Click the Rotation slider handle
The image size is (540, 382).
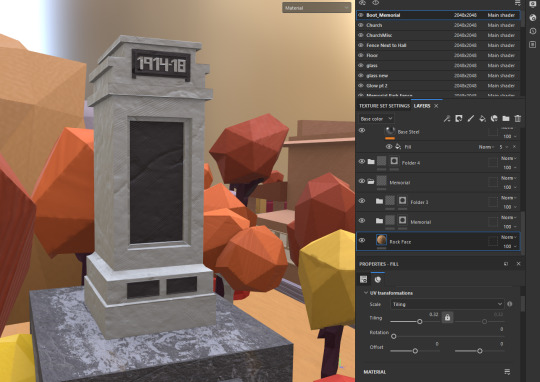(394, 336)
